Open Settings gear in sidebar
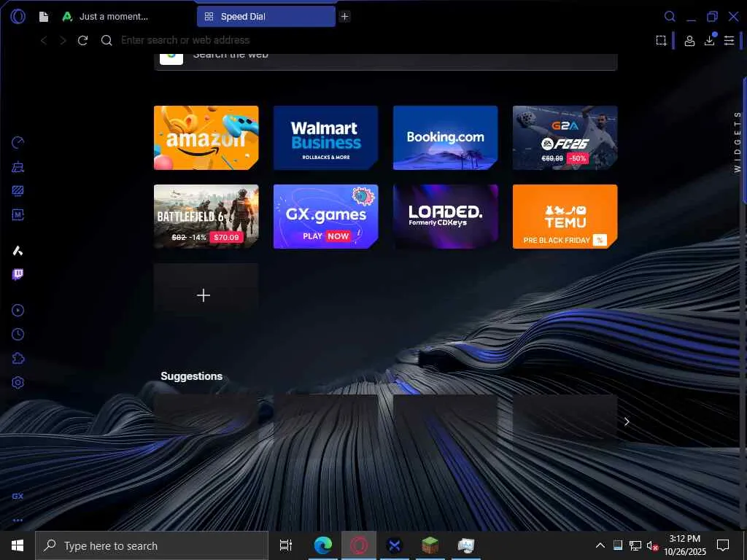Image resolution: width=747 pixels, height=560 pixels. coord(18,382)
